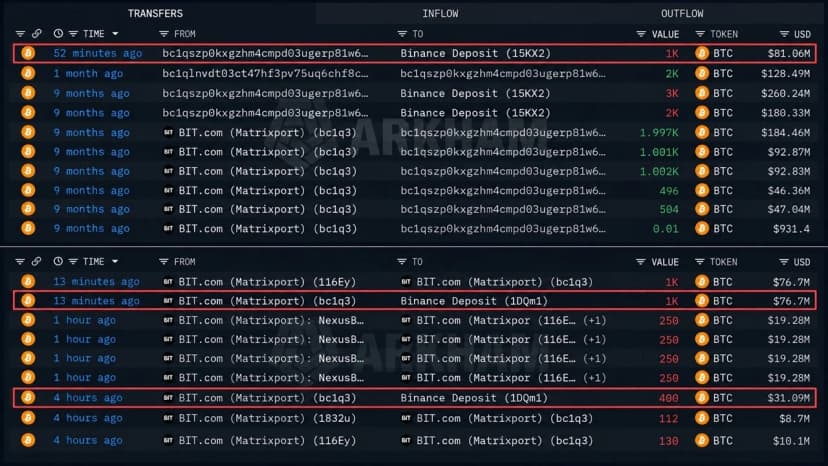Select value '504' in the upper table
The image size is (828, 466).
click(669, 210)
